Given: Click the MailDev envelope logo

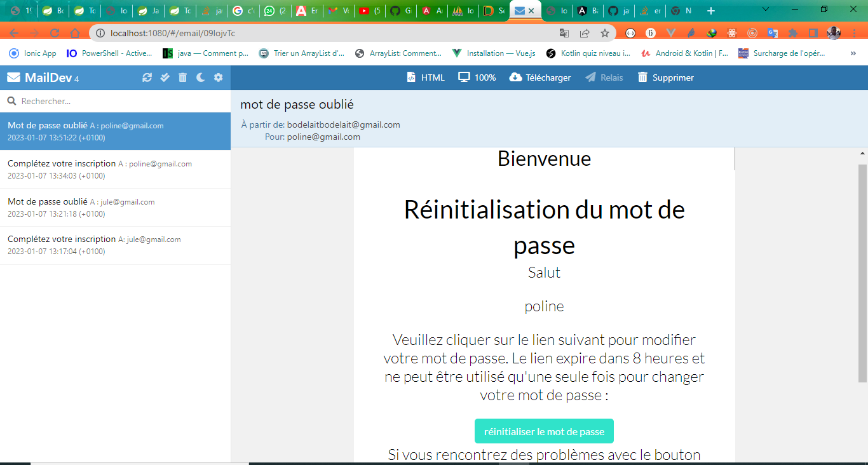Looking at the screenshot, I should (x=13, y=77).
